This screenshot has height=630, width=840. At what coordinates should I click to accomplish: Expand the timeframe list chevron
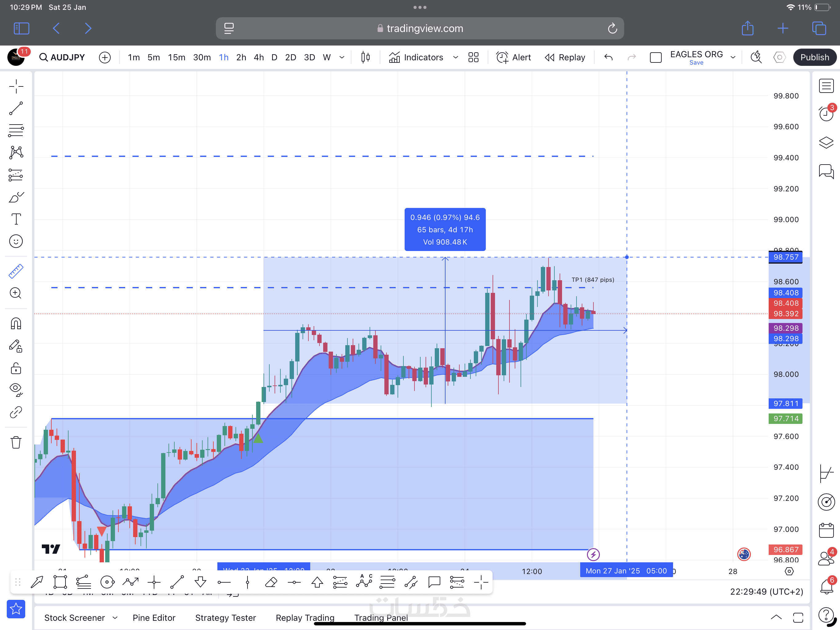(x=342, y=58)
